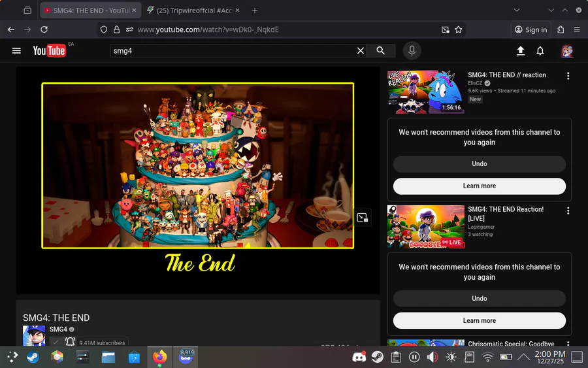Launch Steam from the taskbar
588x368 pixels.
pyautogui.click(x=33, y=357)
